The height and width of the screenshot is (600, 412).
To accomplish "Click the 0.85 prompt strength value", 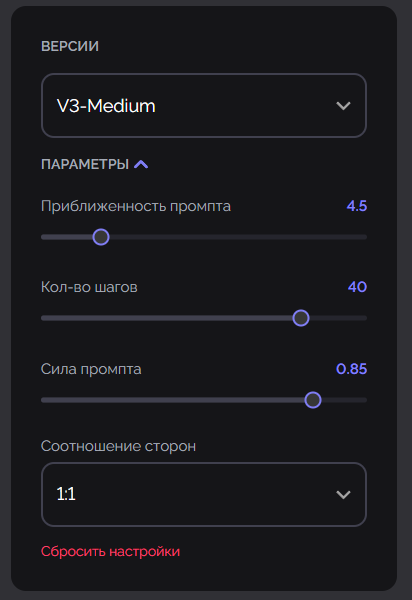I will tap(352, 369).
